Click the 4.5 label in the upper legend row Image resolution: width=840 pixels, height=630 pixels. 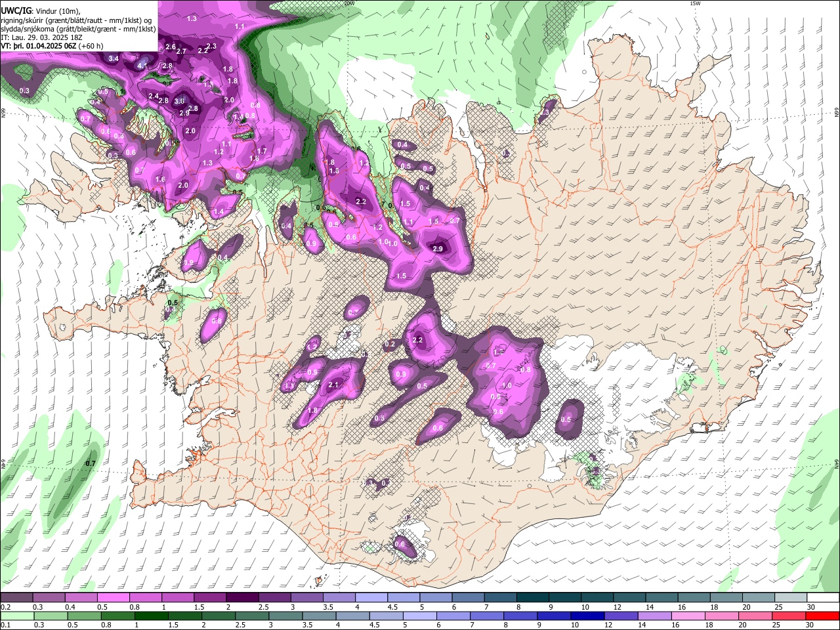tap(393, 608)
